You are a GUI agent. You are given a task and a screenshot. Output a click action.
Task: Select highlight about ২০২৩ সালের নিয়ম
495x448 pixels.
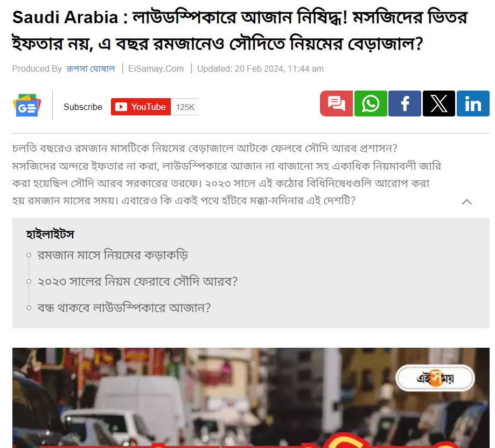pos(137,281)
